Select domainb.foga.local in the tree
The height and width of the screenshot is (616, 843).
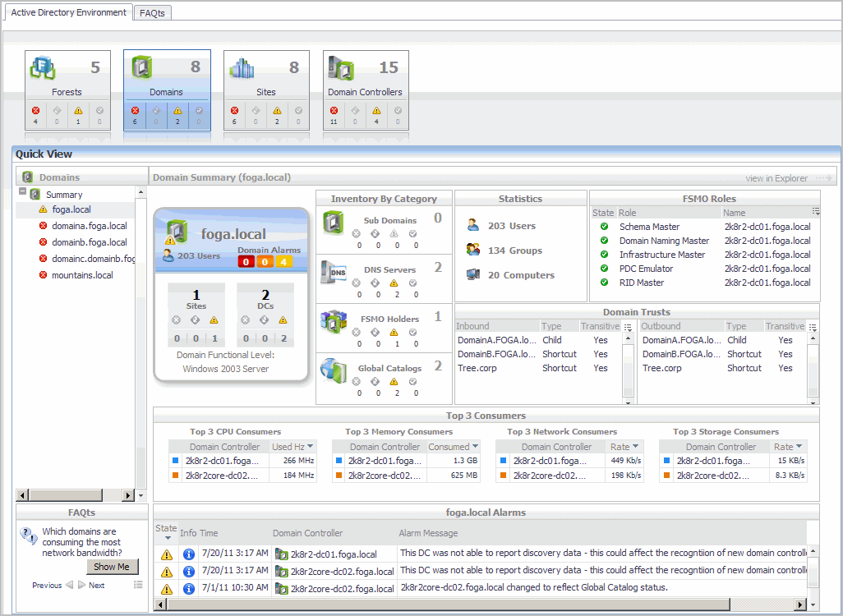90,242
